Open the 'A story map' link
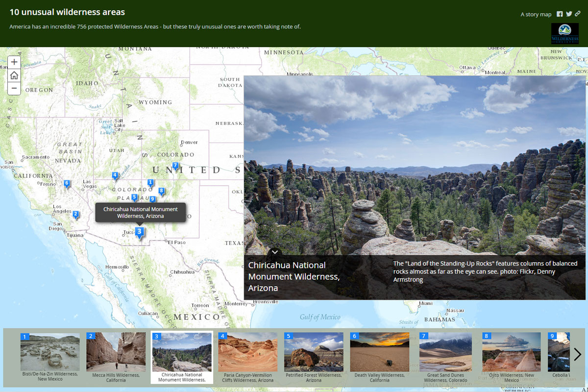 tap(536, 14)
